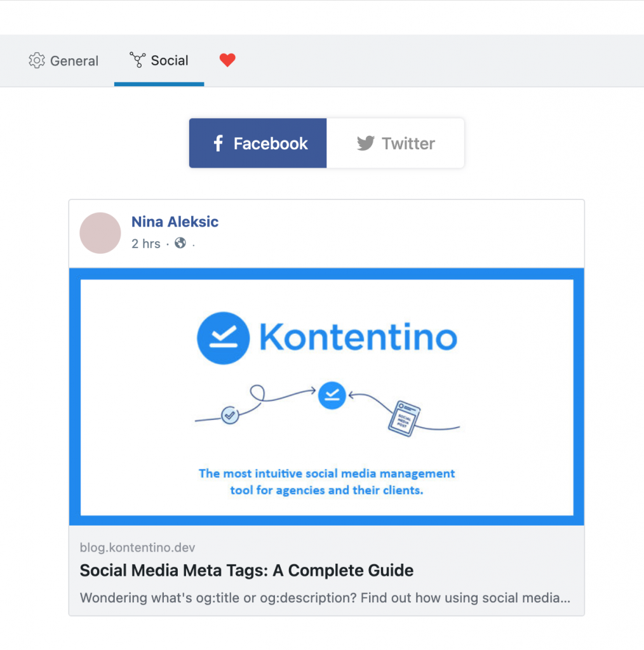The height and width of the screenshot is (650, 644).
Task: Click the Kontentino wordmark text in image
Action: [x=358, y=338]
